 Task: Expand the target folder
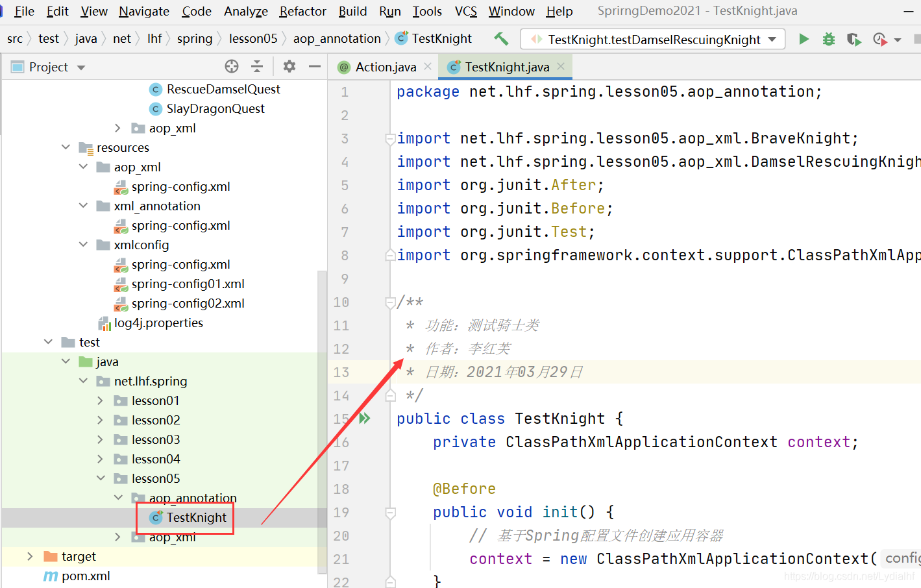[x=30, y=556]
